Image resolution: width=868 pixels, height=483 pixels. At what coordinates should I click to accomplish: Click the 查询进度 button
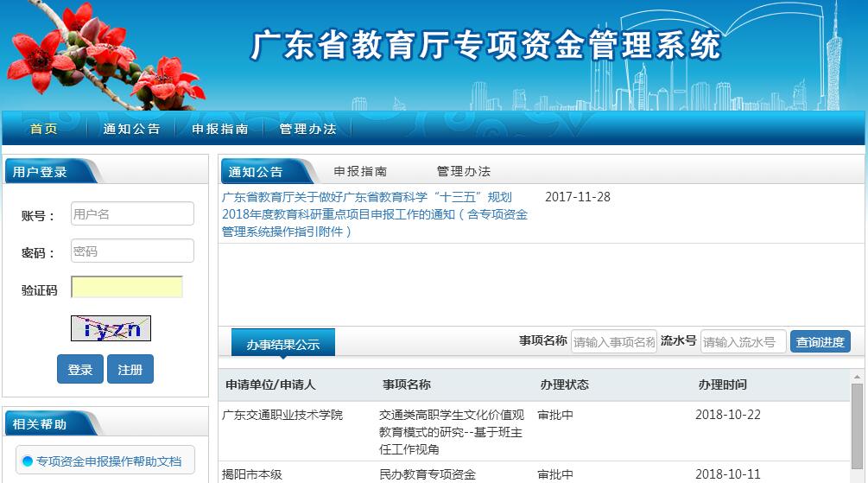(820, 341)
